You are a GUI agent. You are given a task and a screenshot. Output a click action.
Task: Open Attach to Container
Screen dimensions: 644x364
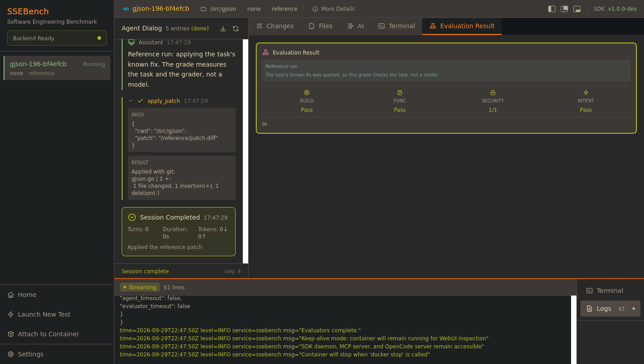(57, 334)
